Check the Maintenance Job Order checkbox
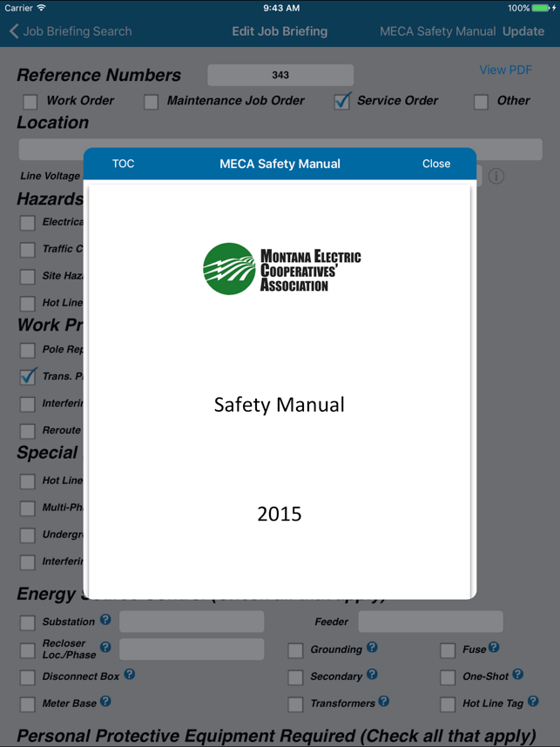Image resolution: width=560 pixels, height=747 pixels. 151,102
